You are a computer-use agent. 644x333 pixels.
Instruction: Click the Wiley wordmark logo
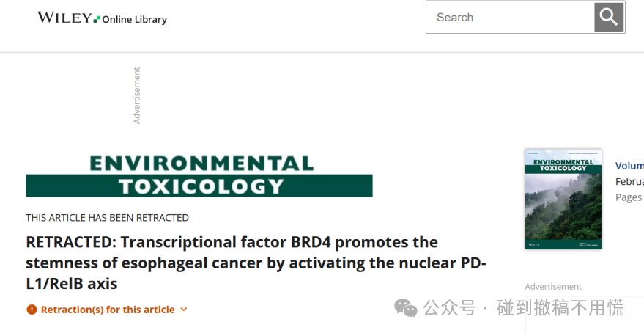pos(65,18)
